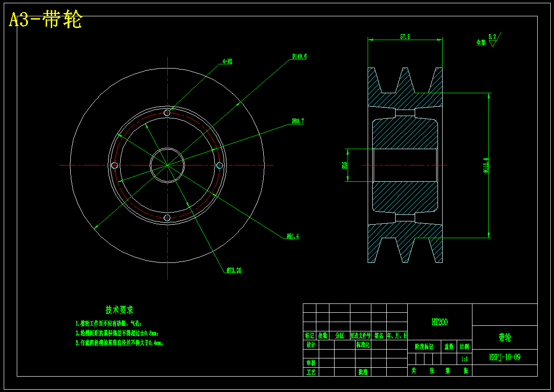The width and height of the screenshot is (554, 392).
Task: Select the "签名" cell
Action: coord(379,336)
